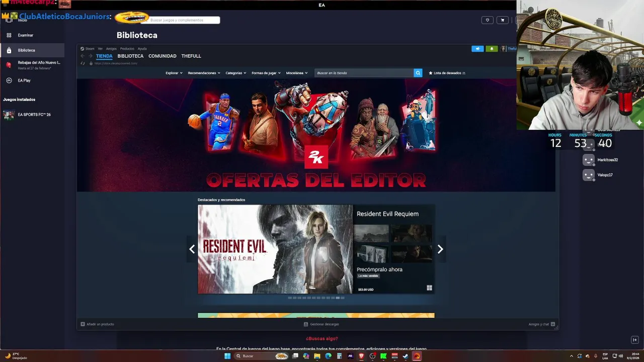644x362 pixels.
Task: Open Steam notifications bell
Action: click(492, 49)
